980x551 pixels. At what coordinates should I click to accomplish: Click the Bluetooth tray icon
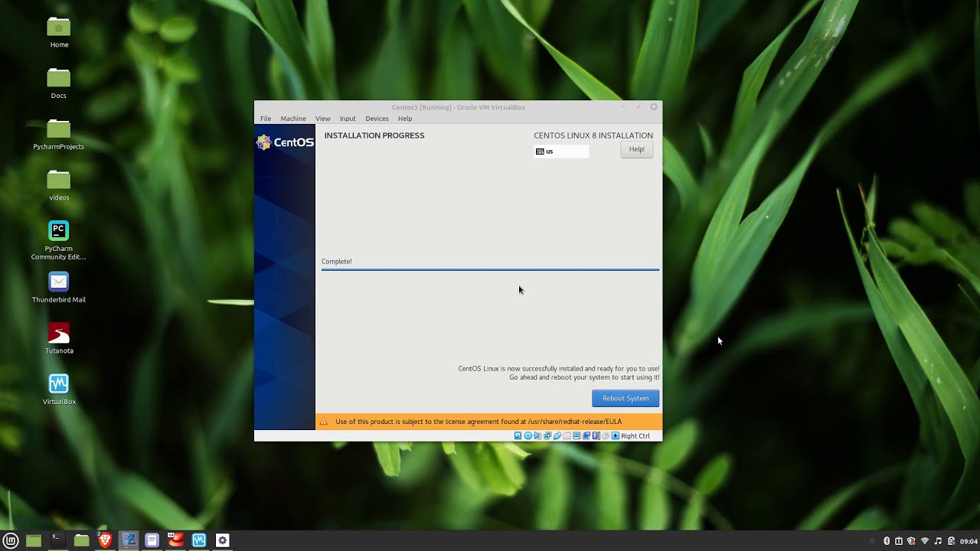[887, 541]
